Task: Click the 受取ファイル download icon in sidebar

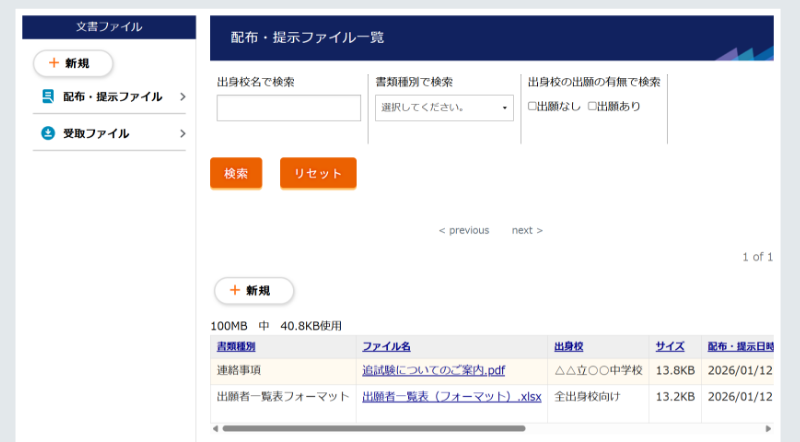Action: (x=47, y=133)
